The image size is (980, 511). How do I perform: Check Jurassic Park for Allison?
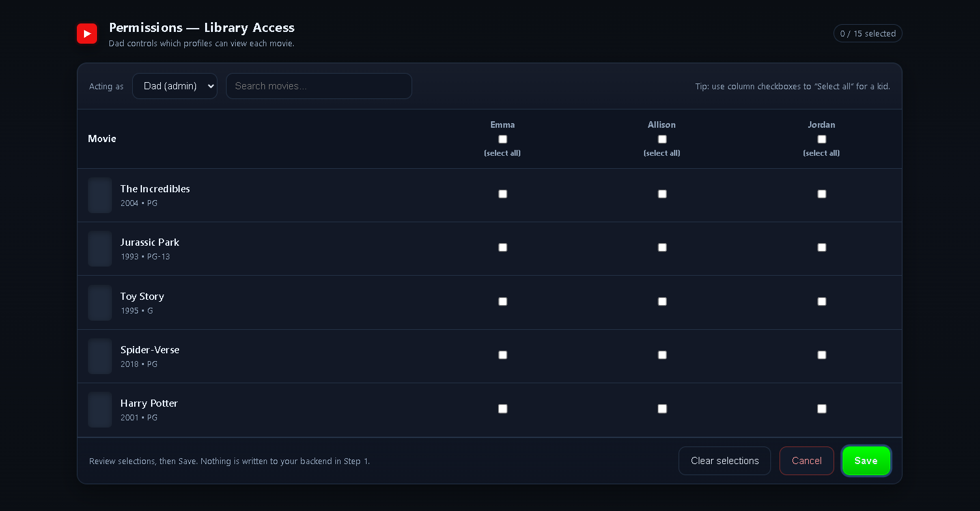[662, 247]
